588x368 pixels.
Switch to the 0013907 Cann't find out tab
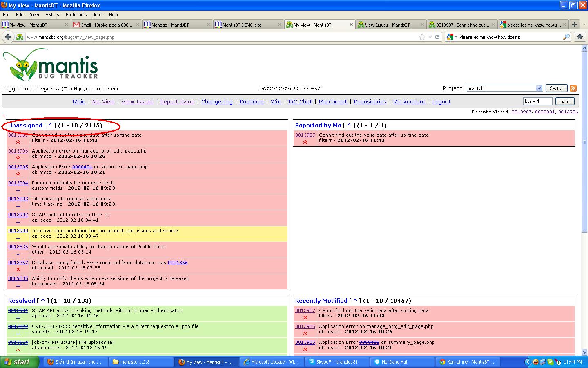click(462, 25)
